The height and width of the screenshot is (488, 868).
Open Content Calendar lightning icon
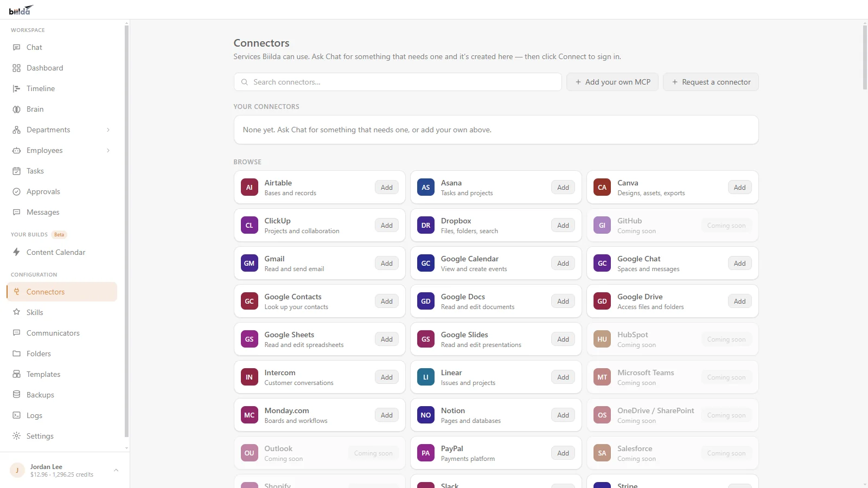(x=16, y=252)
